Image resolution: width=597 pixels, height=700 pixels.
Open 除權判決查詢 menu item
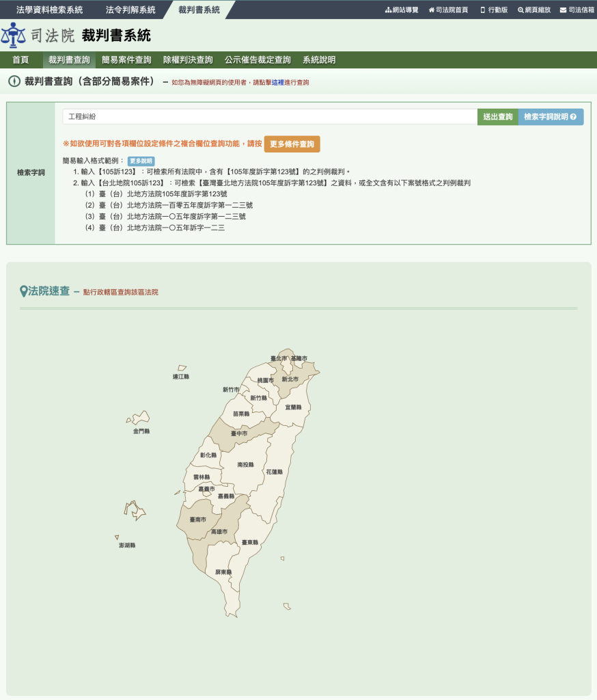(188, 60)
